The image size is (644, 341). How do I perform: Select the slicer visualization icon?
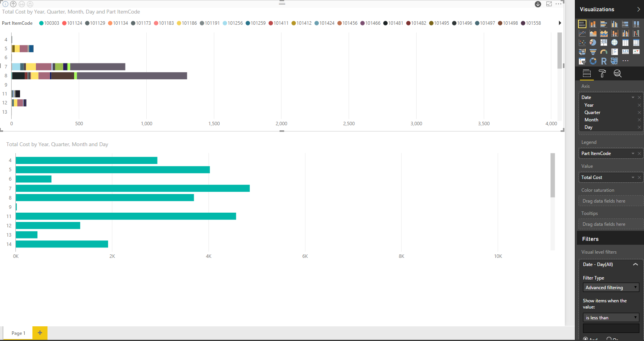pyautogui.click(x=582, y=61)
